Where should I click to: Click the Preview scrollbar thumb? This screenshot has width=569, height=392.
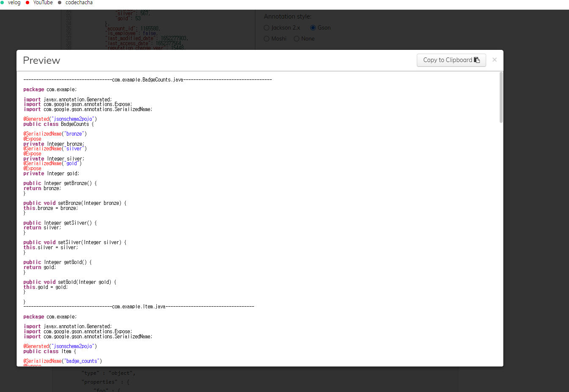(501, 98)
